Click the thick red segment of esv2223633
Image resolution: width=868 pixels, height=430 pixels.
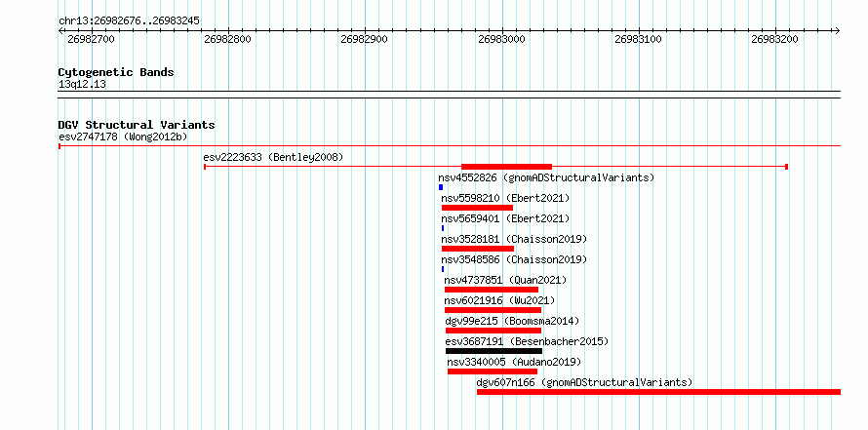[x=506, y=167]
